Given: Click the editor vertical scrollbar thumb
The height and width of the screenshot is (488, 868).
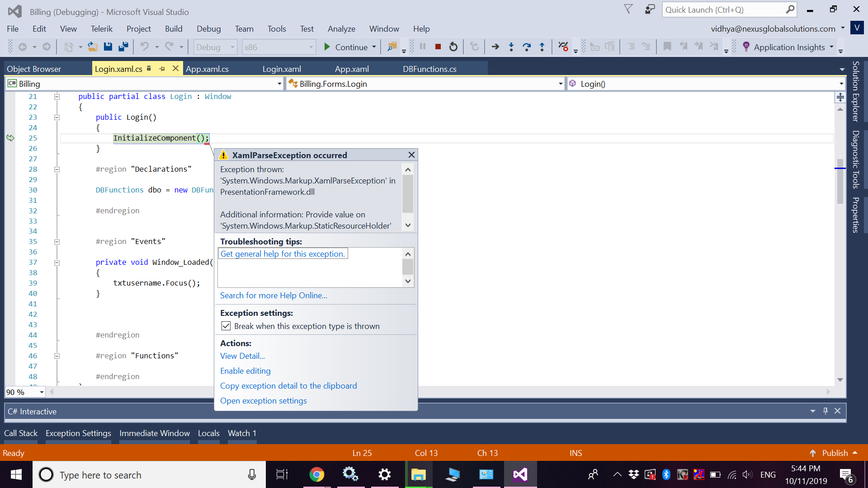Looking at the screenshot, I should [840, 181].
